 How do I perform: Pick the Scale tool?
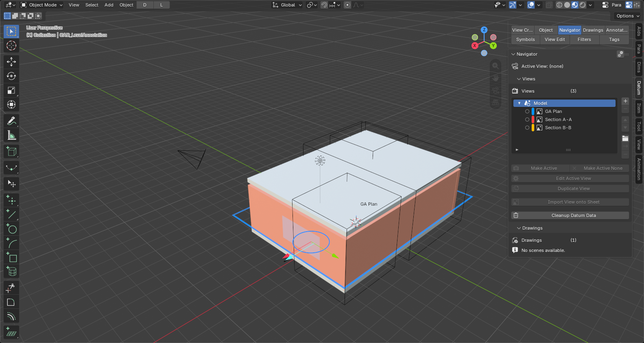point(11,90)
